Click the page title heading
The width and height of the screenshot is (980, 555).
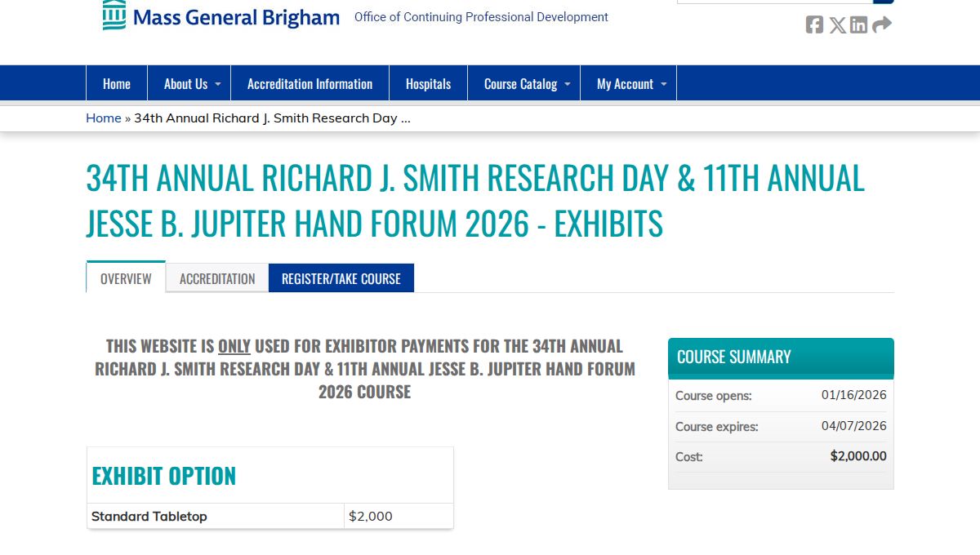(475, 200)
